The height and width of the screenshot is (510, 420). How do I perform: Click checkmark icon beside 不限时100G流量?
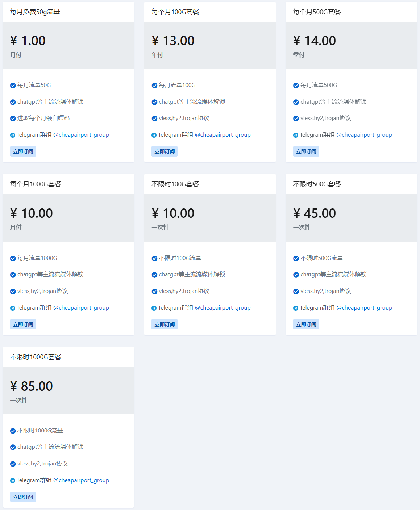(x=154, y=258)
